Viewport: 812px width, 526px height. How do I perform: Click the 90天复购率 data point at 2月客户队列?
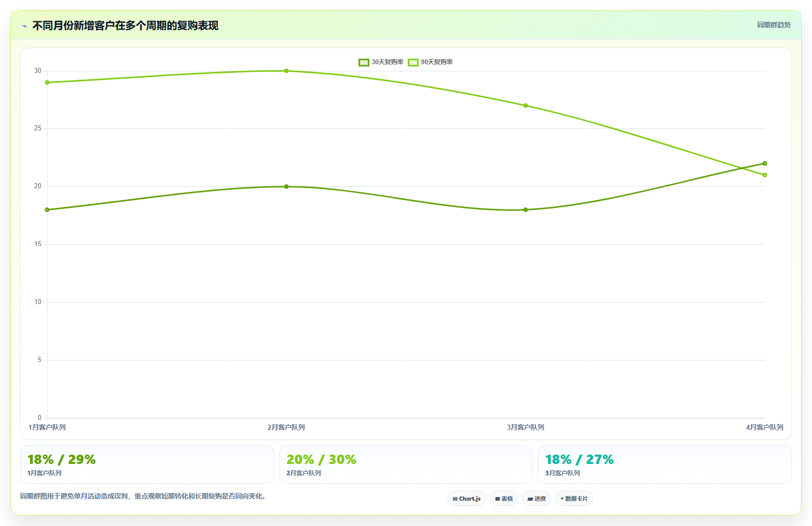pos(287,71)
